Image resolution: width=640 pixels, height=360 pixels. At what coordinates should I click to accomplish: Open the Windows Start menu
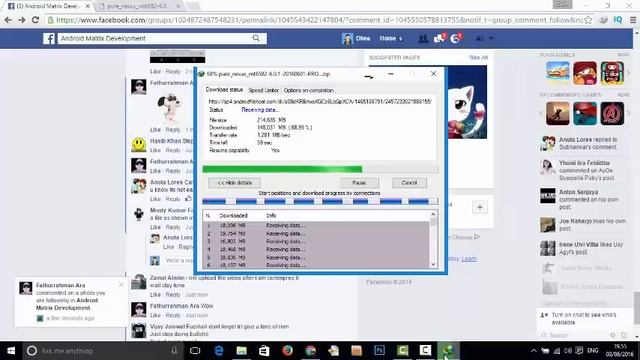(11, 351)
